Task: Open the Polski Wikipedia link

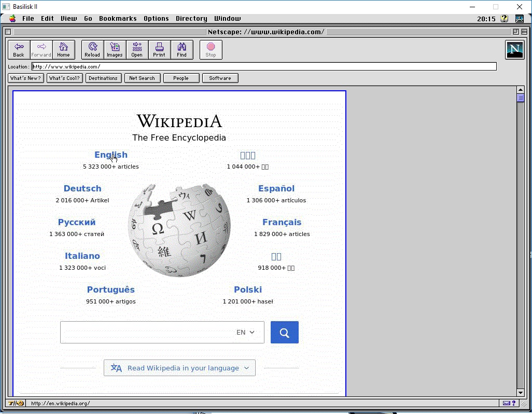Action: [248, 289]
